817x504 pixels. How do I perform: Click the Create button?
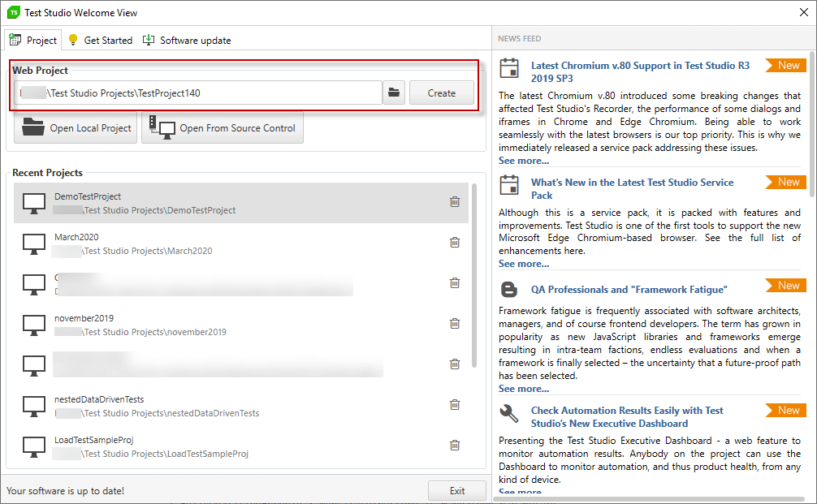point(441,93)
